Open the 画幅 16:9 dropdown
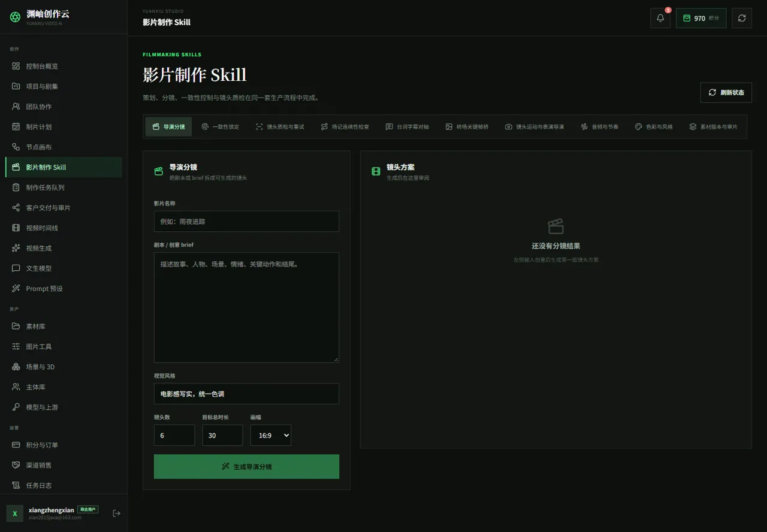 click(271, 436)
